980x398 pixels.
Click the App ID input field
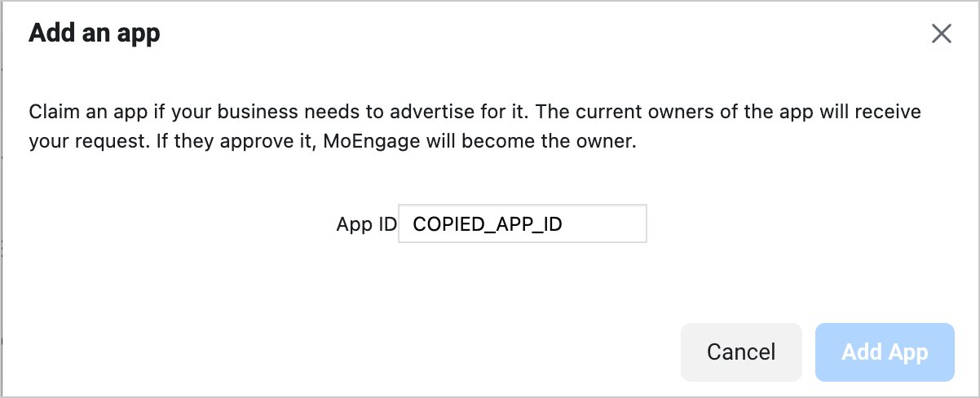522,223
